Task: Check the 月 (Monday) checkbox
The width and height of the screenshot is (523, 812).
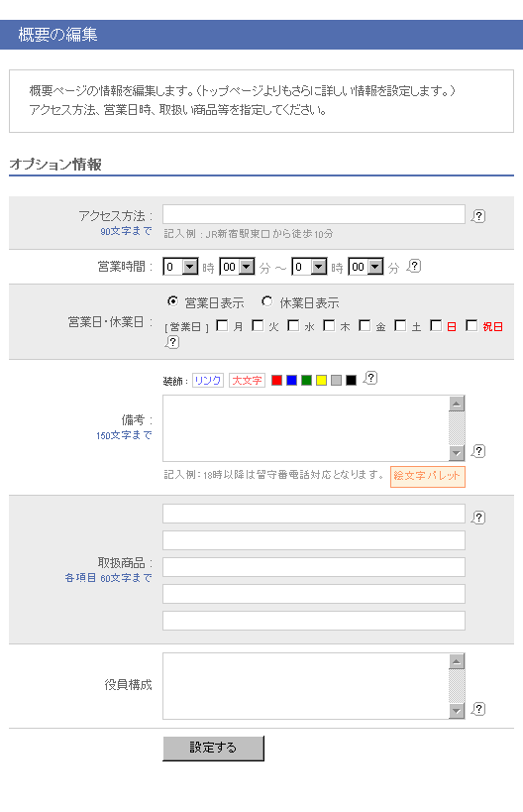Action: [222, 325]
